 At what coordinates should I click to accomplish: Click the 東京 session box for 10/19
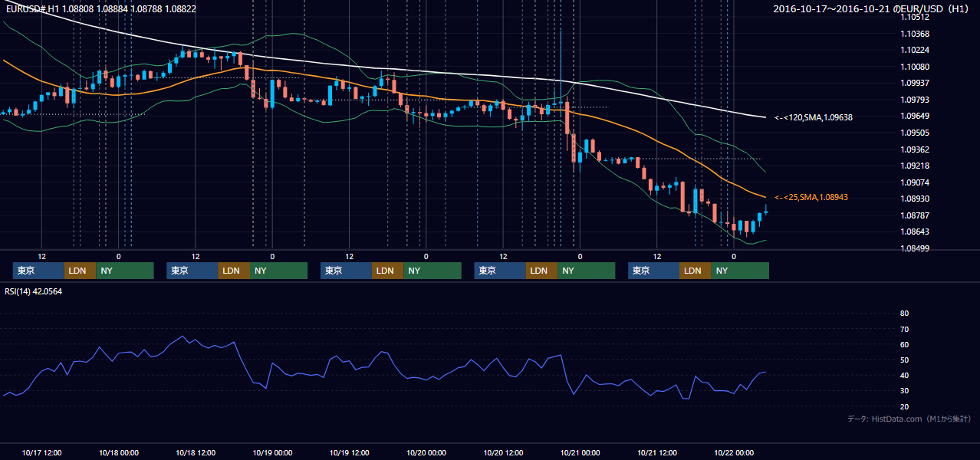pos(347,271)
